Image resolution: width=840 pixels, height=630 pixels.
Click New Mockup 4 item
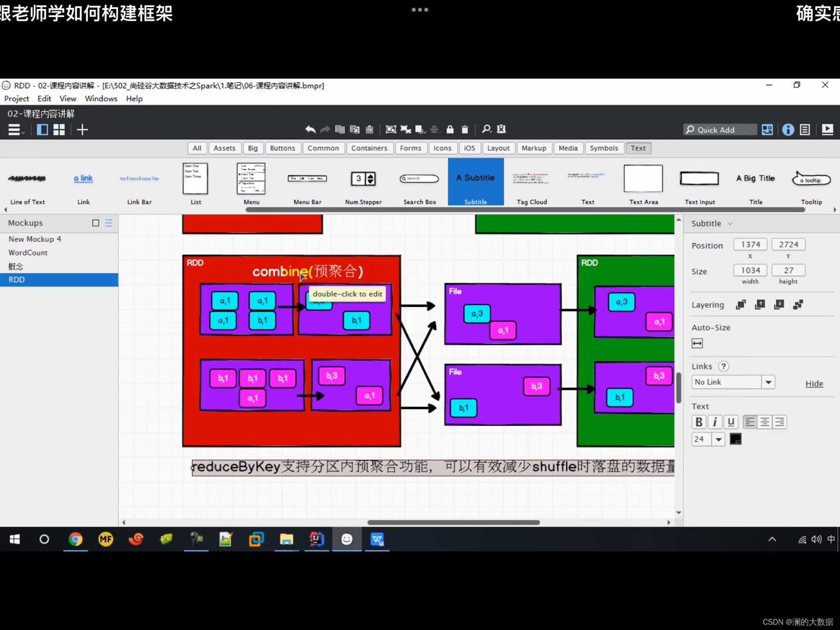[x=37, y=239]
